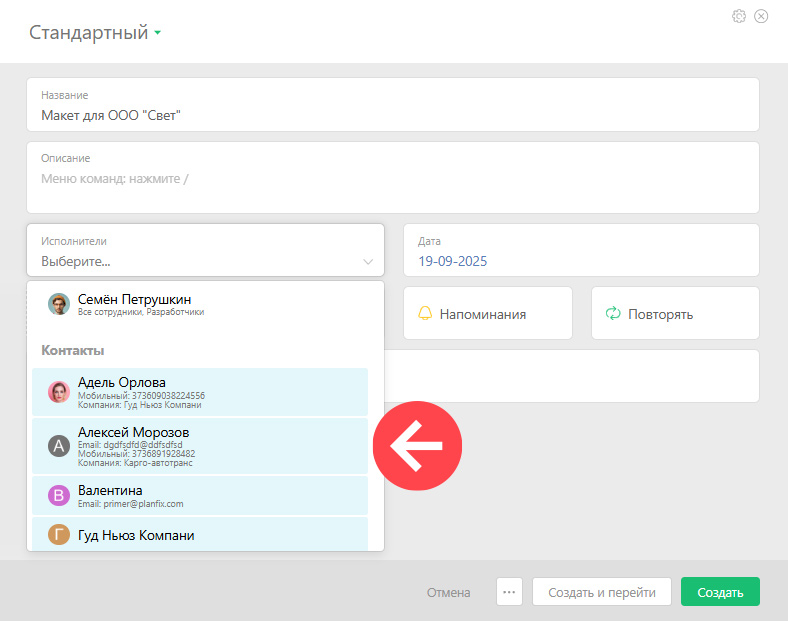Click into the Описание field
This screenshot has height=621, width=788.
click(x=392, y=177)
